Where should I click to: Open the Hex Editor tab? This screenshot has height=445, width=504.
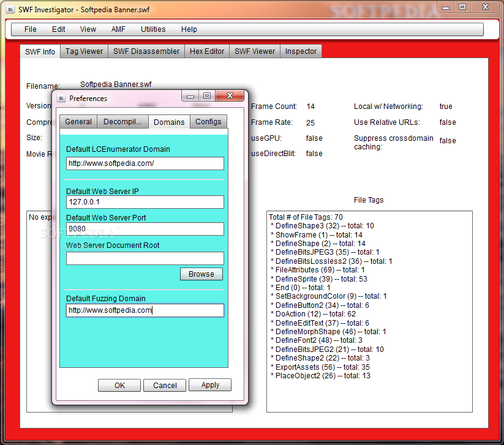207,51
